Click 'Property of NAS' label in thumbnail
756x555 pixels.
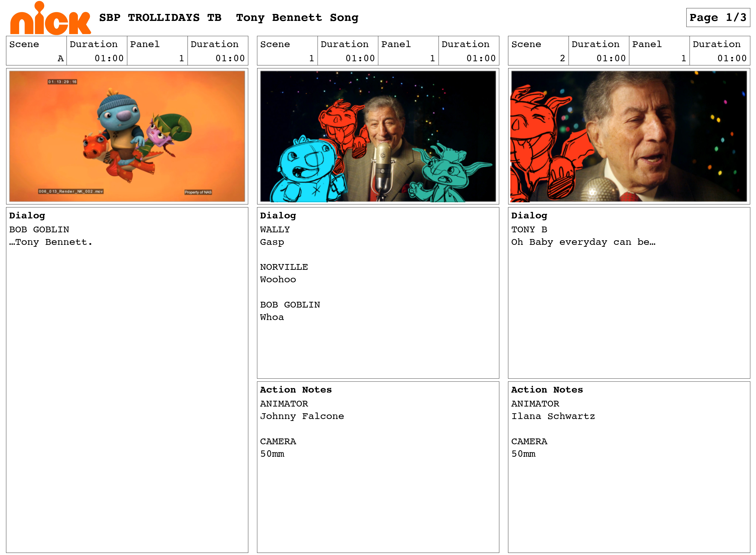[198, 192]
